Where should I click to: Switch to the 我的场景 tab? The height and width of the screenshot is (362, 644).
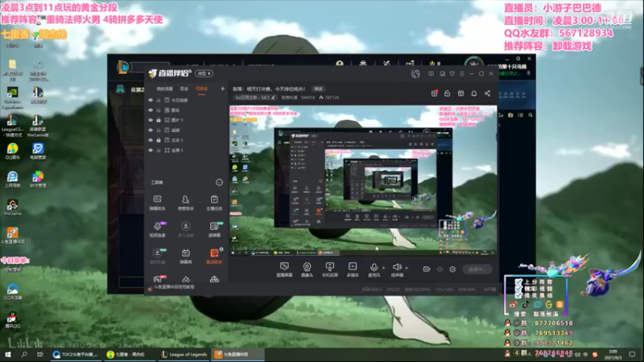(x=164, y=88)
